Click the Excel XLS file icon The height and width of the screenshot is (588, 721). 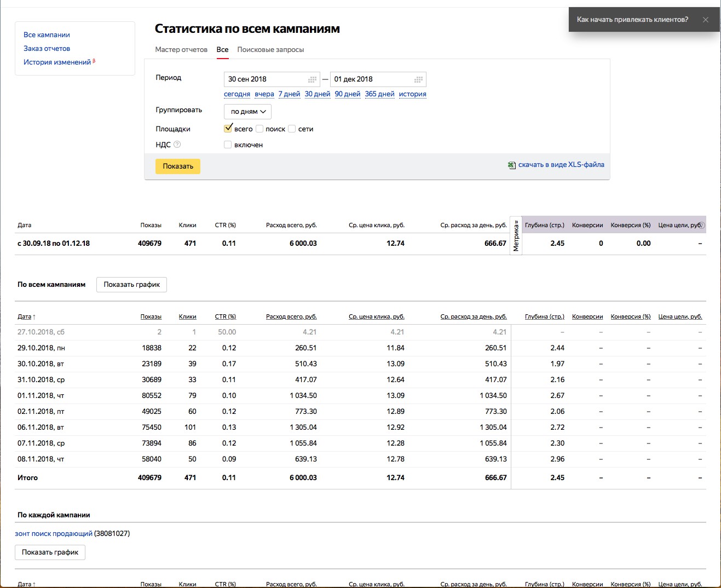pyautogui.click(x=511, y=165)
